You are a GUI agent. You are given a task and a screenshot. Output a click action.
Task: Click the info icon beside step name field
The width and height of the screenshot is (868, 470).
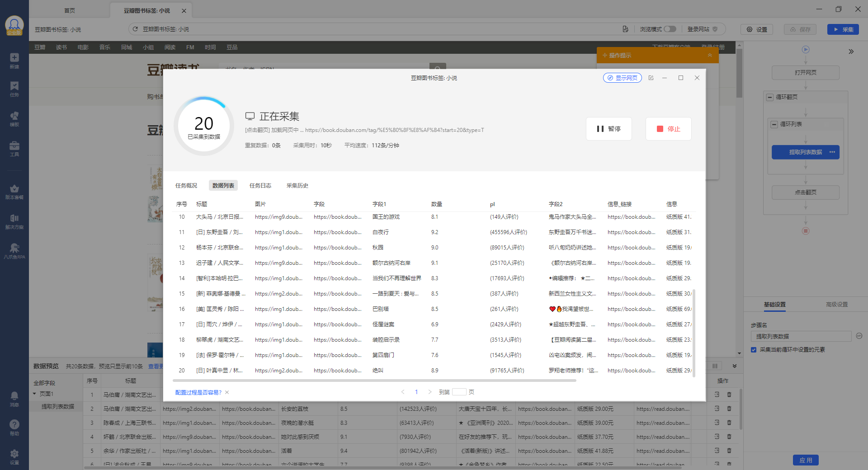tap(859, 336)
